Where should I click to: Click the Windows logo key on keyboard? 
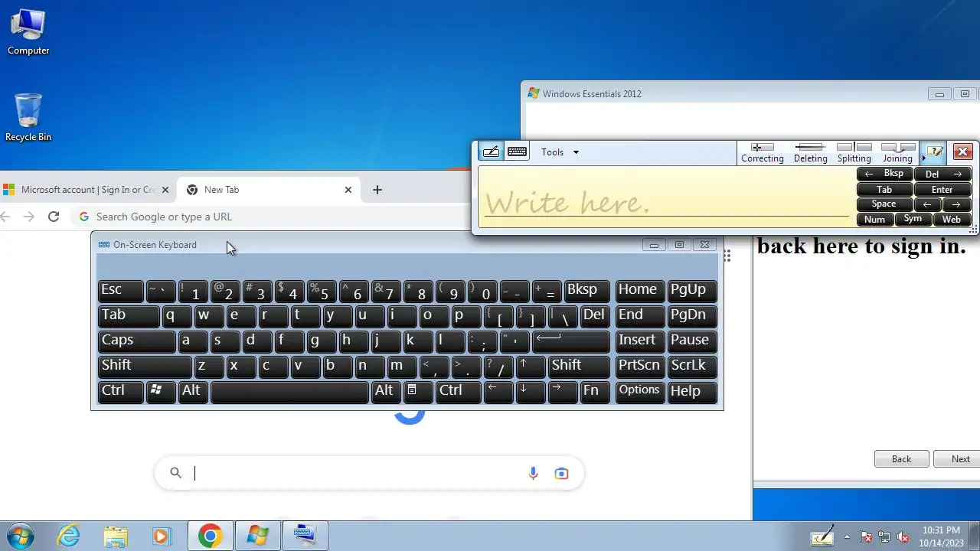pyautogui.click(x=161, y=391)
